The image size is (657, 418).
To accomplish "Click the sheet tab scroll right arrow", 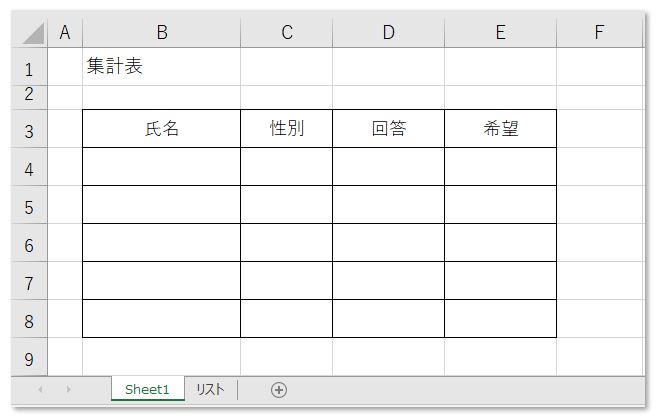I will click(x=69, y=390).
